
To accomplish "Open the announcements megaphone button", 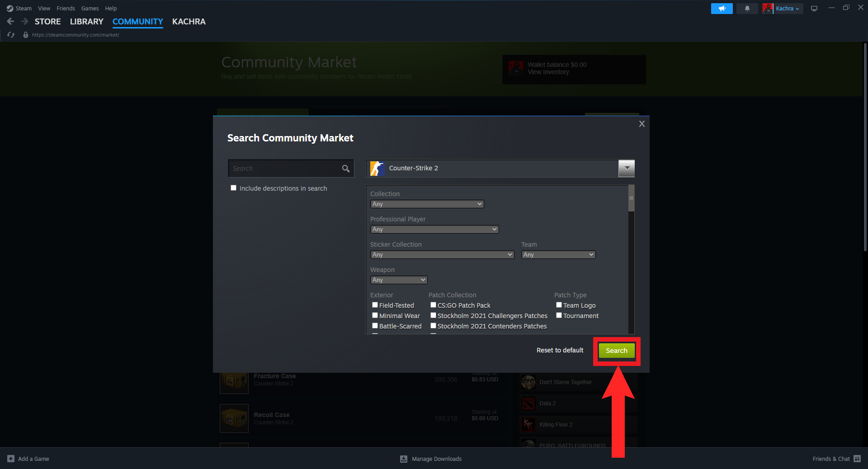I will tap(722, 9).
